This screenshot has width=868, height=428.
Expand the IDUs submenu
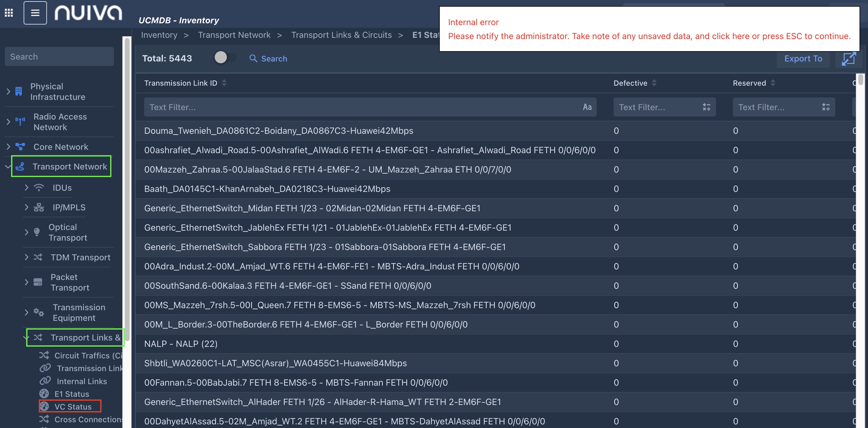pos(26,187)
